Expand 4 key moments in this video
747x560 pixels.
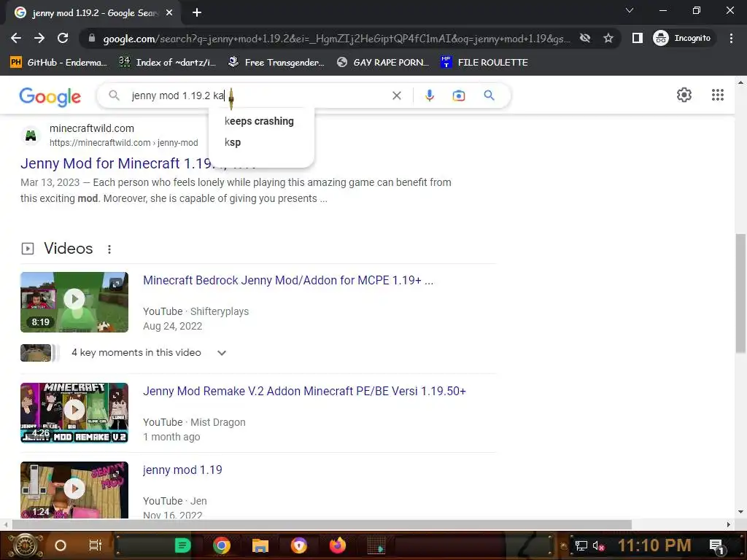(x=222, y=353)
